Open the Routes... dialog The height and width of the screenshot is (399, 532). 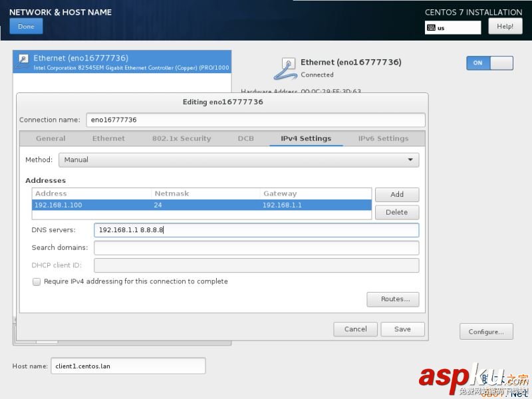point(393,299)
